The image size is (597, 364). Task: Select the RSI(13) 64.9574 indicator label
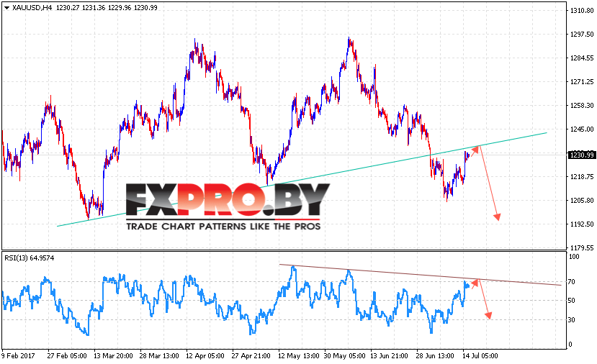30,258
